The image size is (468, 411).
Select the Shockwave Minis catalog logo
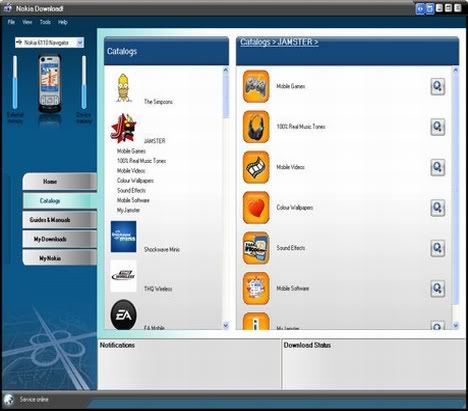tap(123, 236)
